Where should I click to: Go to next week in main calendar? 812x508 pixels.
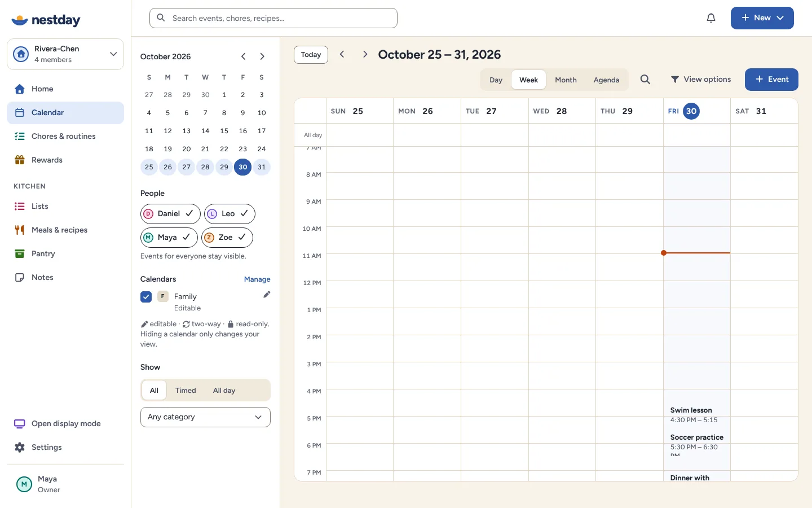(365, 54)
